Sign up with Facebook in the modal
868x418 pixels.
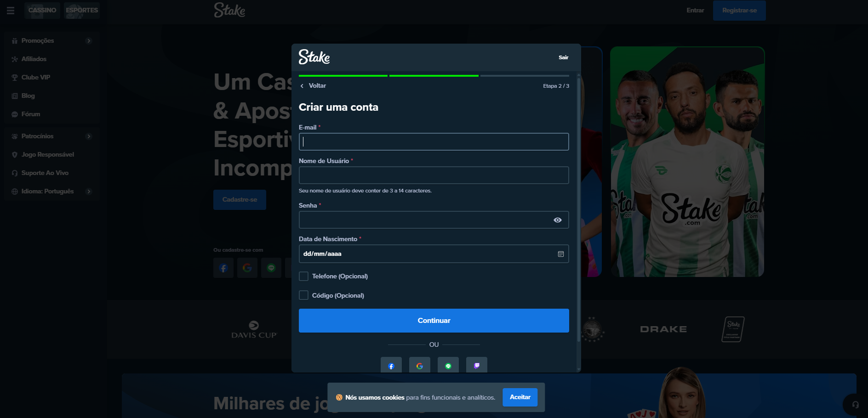pyautogui.click(x=391, y=365)
